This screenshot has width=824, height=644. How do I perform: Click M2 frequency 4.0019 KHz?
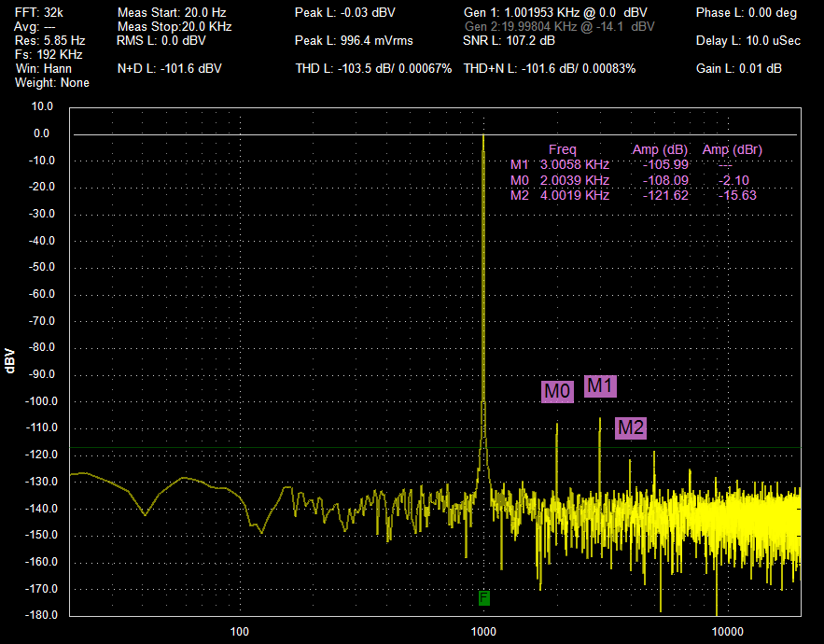(x=575, y=196)
